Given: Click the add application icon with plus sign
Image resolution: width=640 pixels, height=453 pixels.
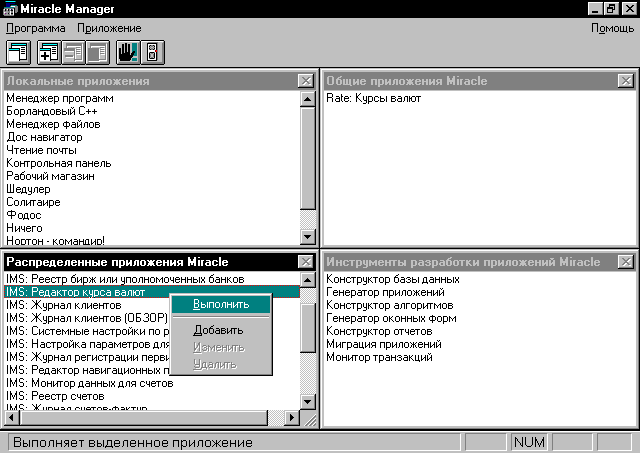Looking at the screenshot, I should (x=51, y=52).
